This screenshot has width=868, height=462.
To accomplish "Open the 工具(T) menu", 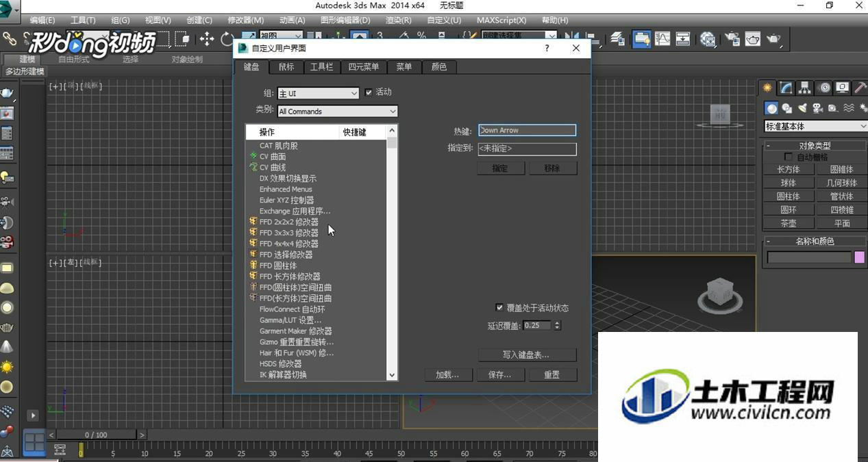I will coord(83,20).
